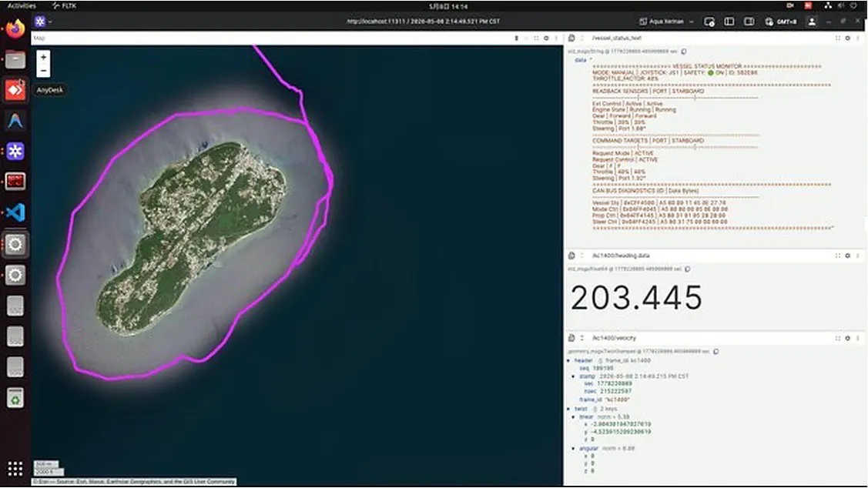Viewport: 868px width, 488px height.
Task: Open the user profile icon
Action: click(812, 22)
